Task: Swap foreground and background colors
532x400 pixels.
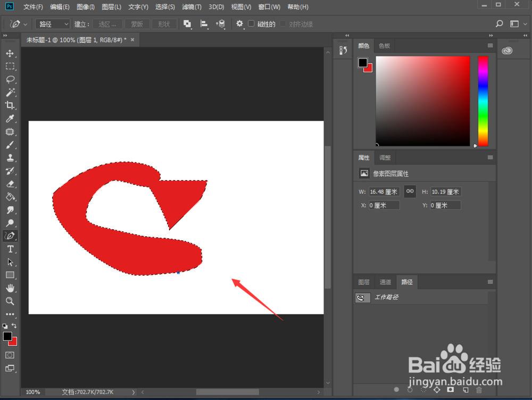Action: (14, 326)
